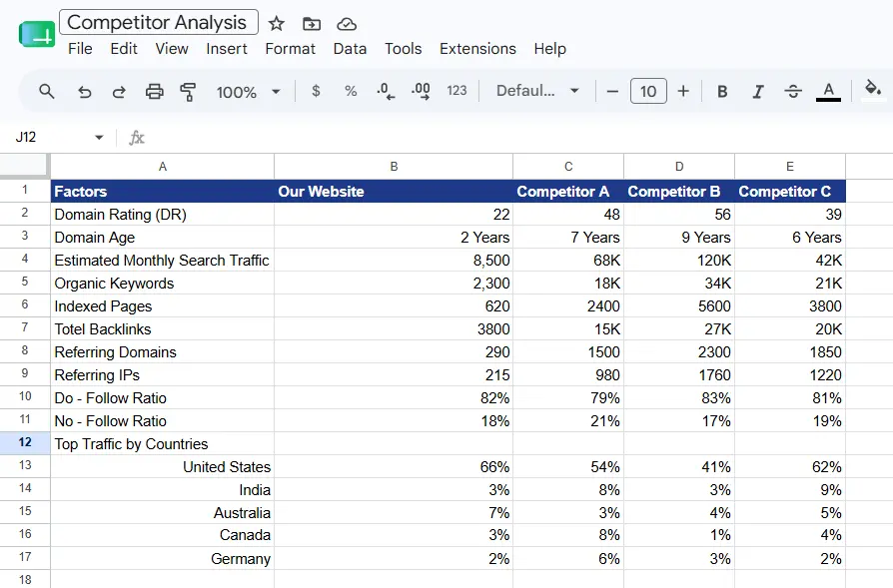Open the 123 more formats button
This screenshot has width=893, height=588.
click(456, 91)
